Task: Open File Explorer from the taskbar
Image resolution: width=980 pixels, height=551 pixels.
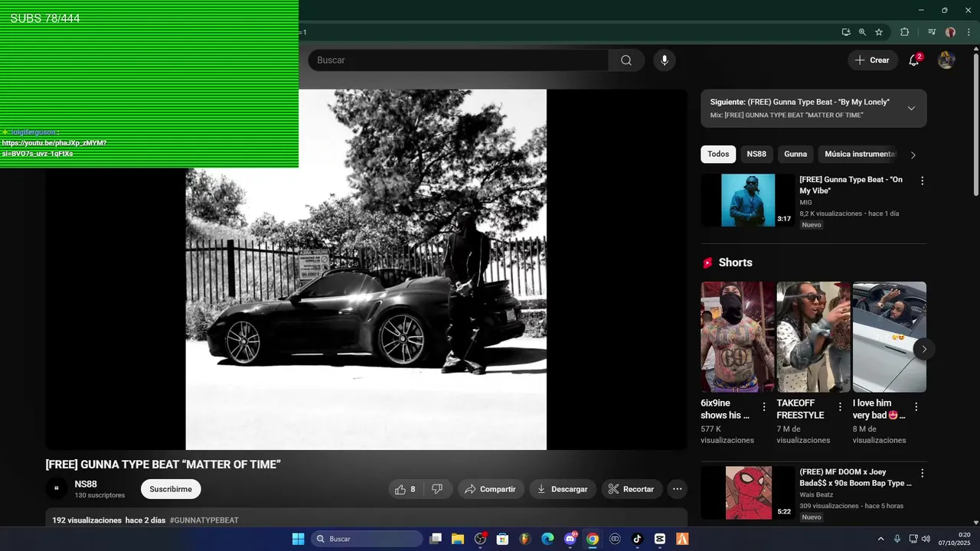Action: point(458,539)
